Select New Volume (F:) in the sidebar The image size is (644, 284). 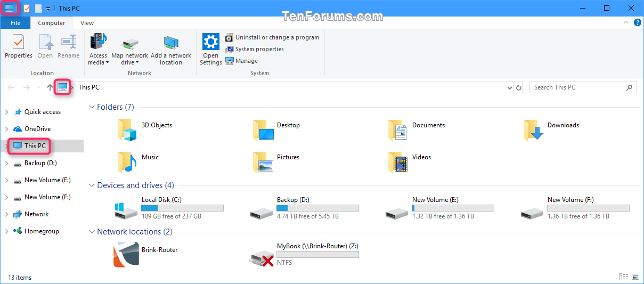click(47, 197)
